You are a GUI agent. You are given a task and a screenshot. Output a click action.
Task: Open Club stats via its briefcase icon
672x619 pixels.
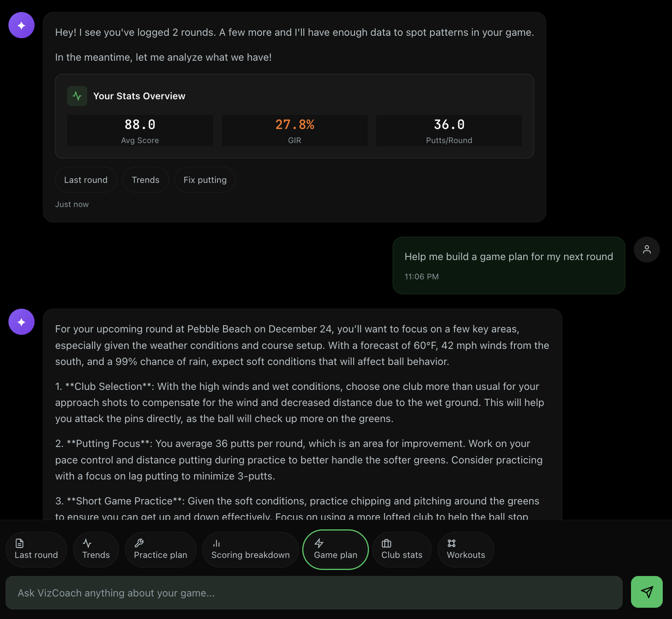386,543
